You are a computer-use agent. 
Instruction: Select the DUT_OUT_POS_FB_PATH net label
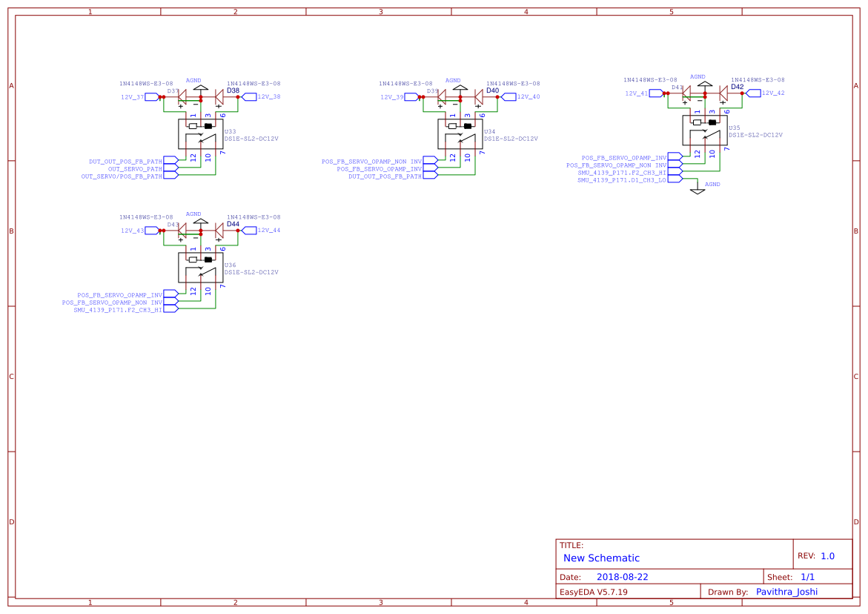click(x=126, y=160)
